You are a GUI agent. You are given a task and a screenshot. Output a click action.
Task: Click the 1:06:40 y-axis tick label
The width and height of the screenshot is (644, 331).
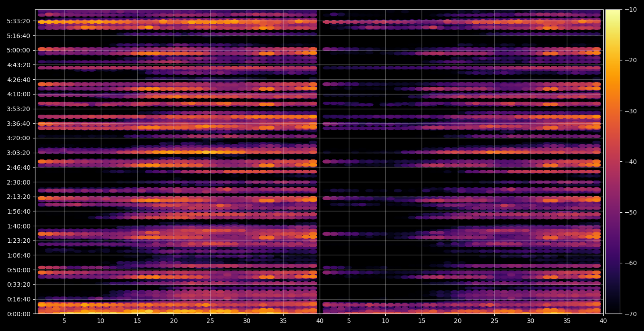point(19,255)
